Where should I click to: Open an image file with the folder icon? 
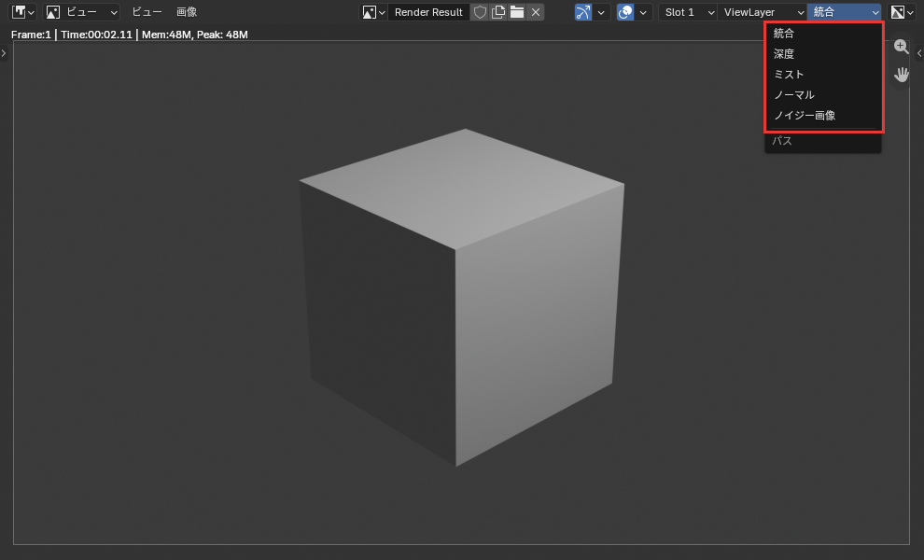click(x=517, y=12)
